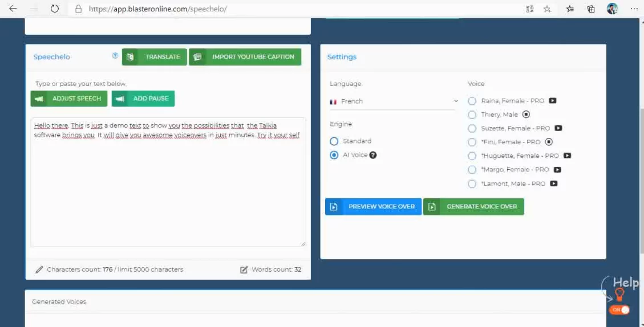
Task: Click GENERATE VOICE OVER button
Action: pos(473,207)
